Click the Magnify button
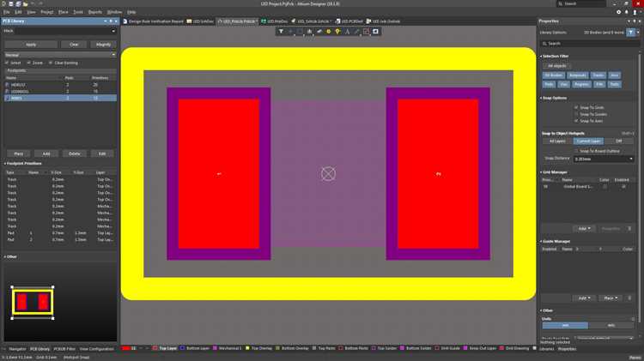This screenshot has width=644, height=361. (103, 45)
